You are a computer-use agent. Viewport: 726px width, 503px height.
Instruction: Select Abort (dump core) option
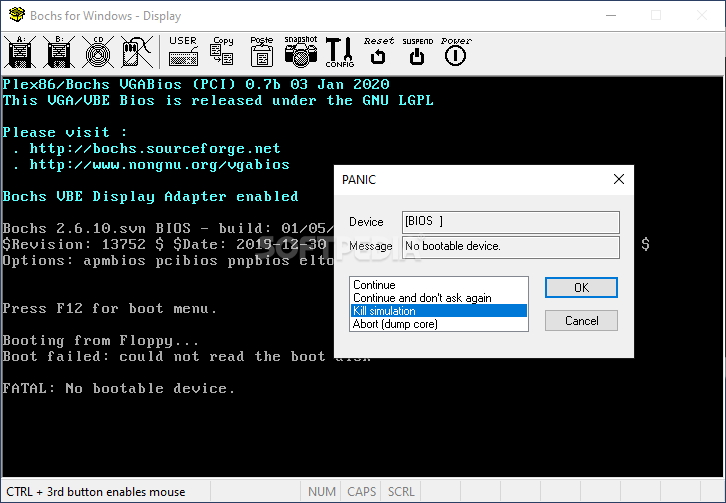coord(438,324)
